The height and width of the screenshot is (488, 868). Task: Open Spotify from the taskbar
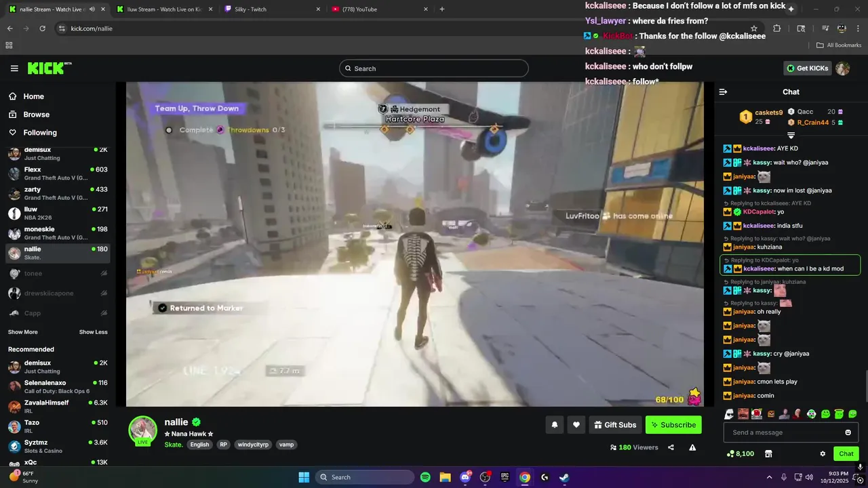(425, 477)
